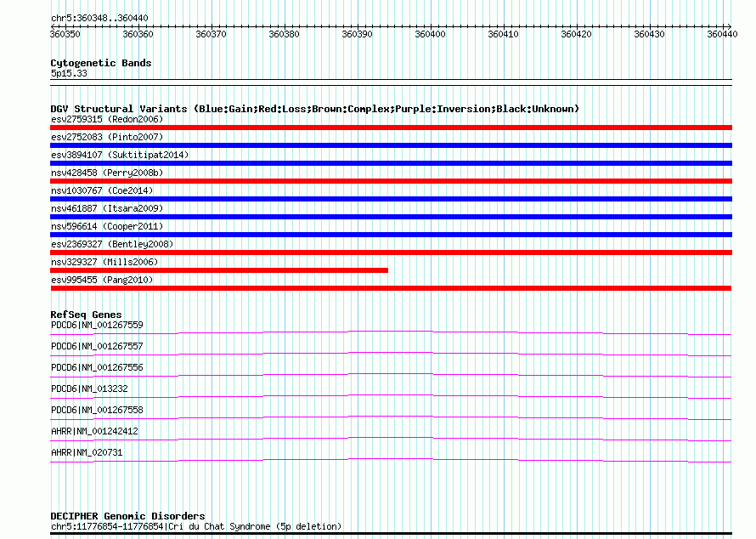The height and width of the screenshot is (539, 756).
Task: Click the chr5:360348..360440 region label
Action: coord(99,18)
